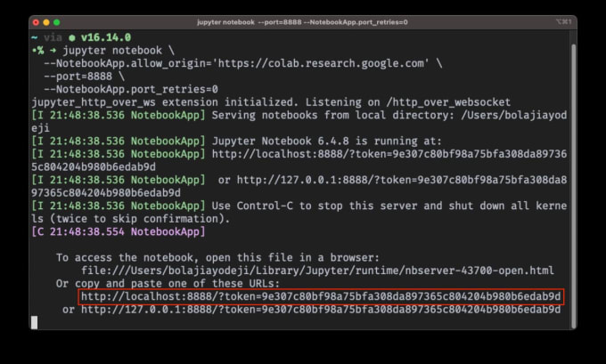Click the '97365c804204b980b6edab9d' wrapped token line
The image size is (606, 364).
pos(106,192)
